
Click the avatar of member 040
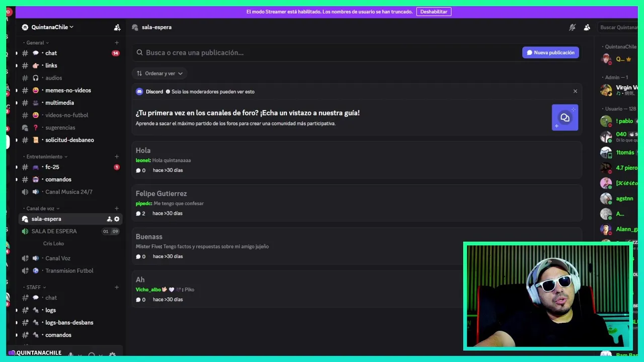coord(606,137)
